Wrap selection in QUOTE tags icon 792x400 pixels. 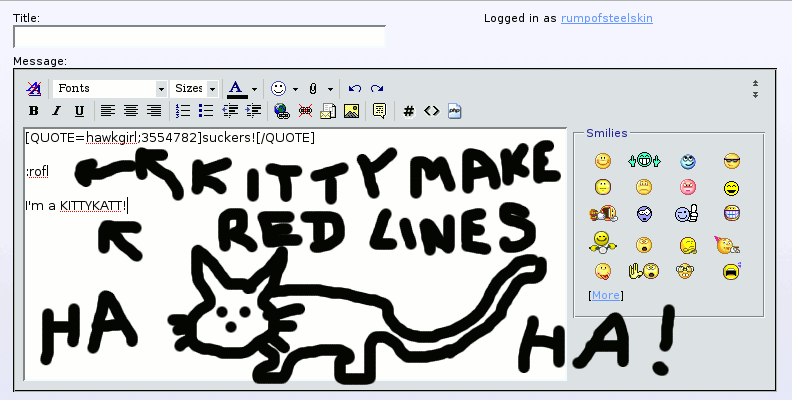379,111
